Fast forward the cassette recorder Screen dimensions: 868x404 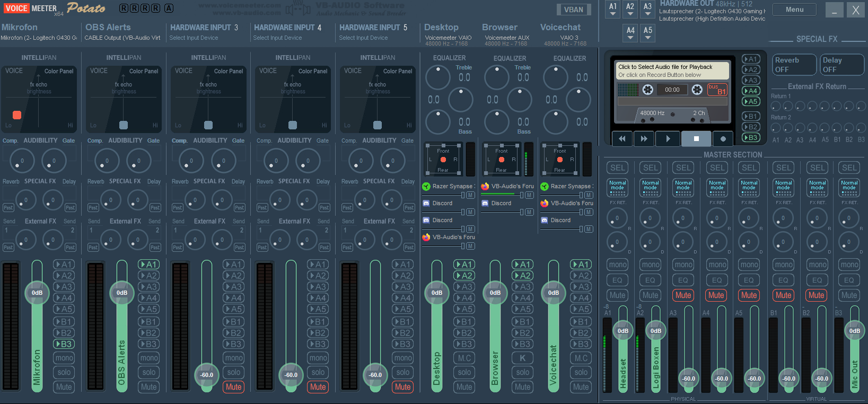[x=644, y=138]
